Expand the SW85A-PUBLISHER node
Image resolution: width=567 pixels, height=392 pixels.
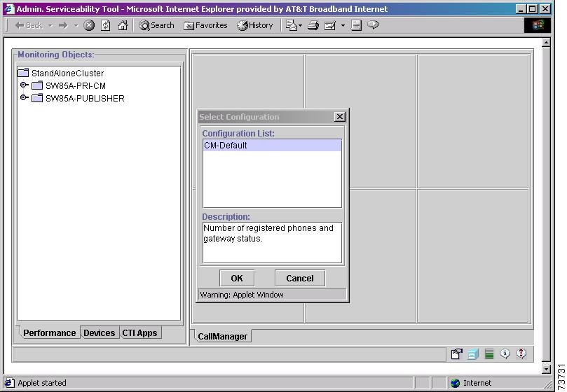pos(24,97)
